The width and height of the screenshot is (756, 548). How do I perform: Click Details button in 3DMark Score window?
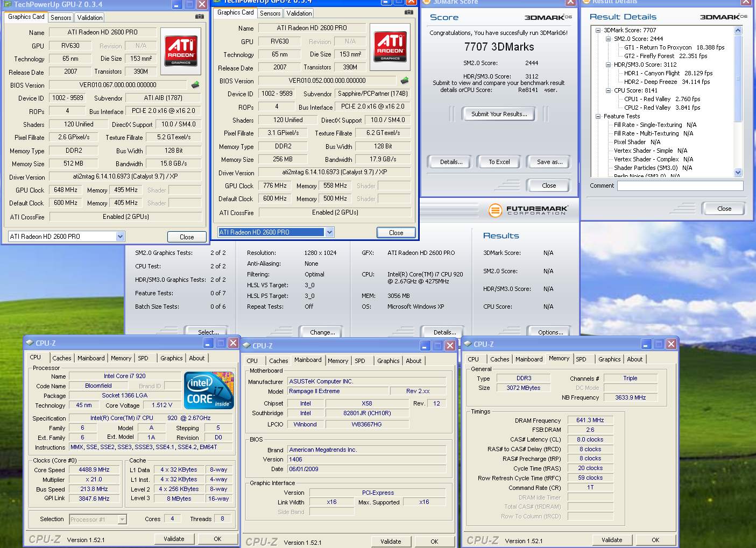(x=451, y=162)
